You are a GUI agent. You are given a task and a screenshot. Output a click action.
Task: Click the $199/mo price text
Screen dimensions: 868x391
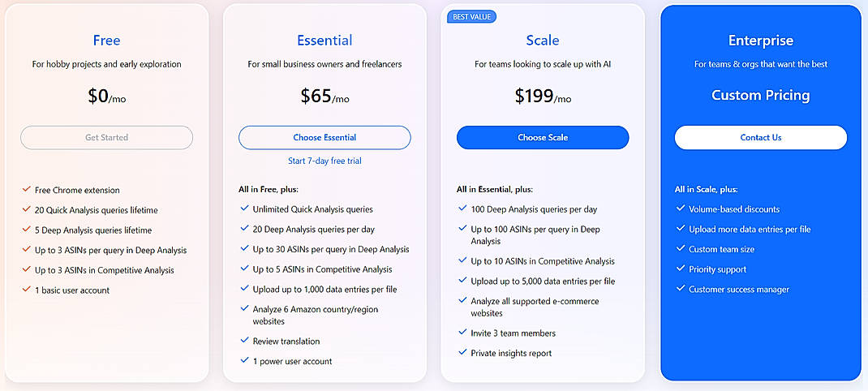543,97
